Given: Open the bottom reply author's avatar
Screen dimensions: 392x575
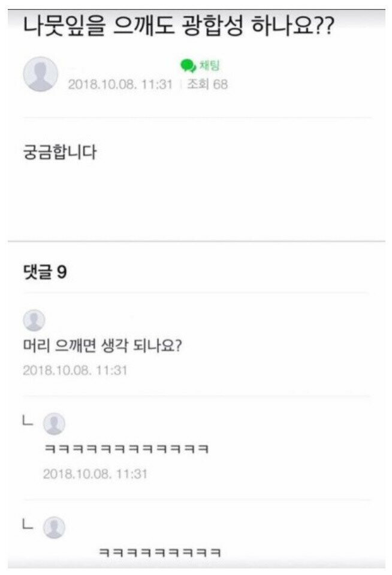Looking at the screenshot, I should click(x=55, y=528).
